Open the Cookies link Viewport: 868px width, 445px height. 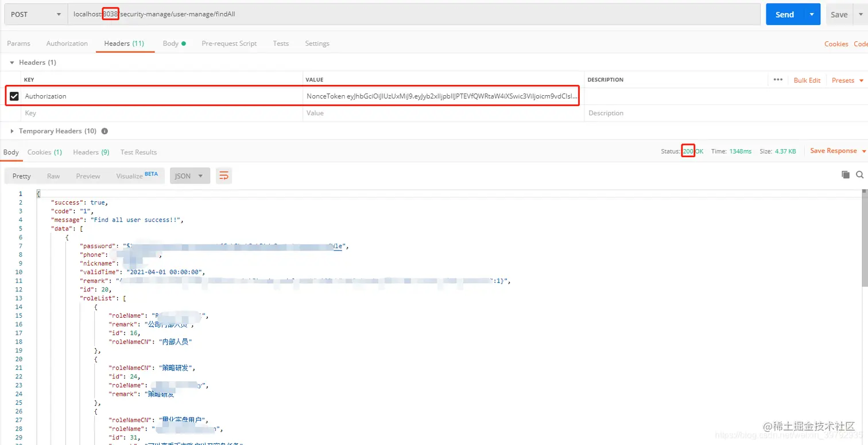(x=836, y=44)
